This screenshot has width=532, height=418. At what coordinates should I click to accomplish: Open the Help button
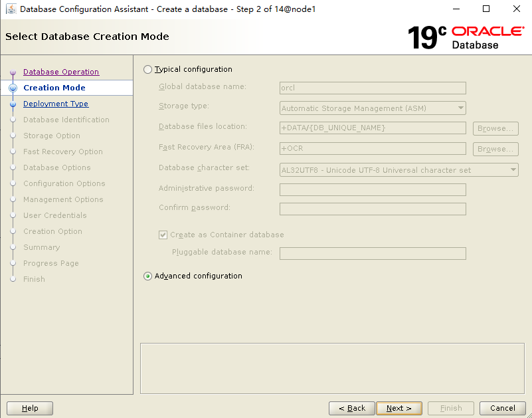pyautogui.click(x=30, y=408)
